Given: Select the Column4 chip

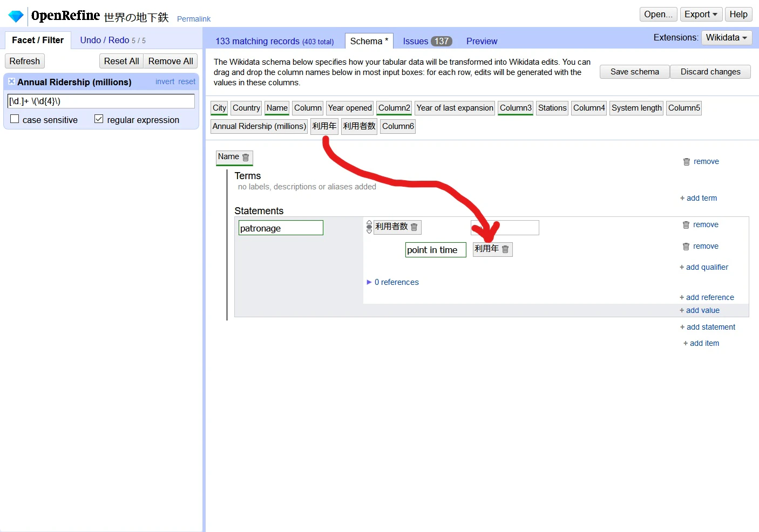Looking at the screenshot, I should [589, 108].
